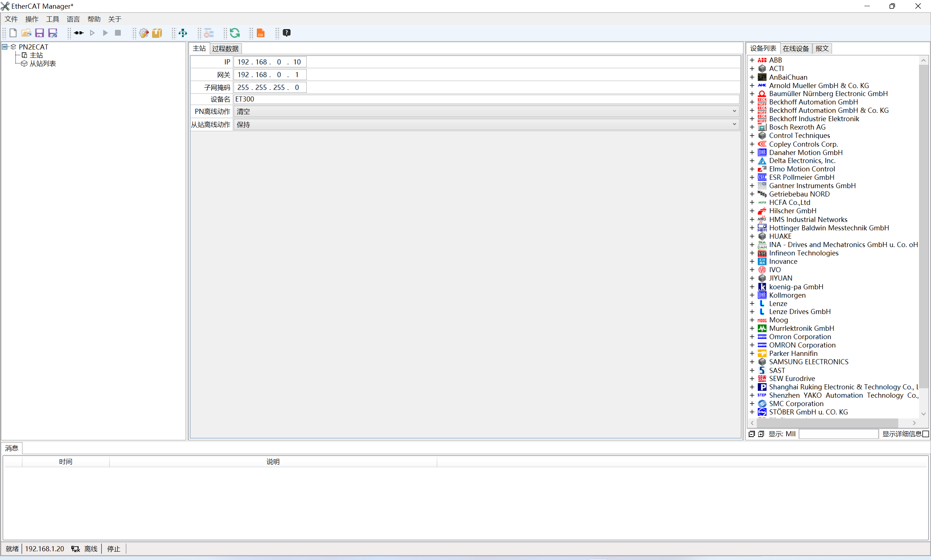This screenshot has width=931, height=560.
Task: Select 从站列表 in the project tree
Action: click(43, 64)
